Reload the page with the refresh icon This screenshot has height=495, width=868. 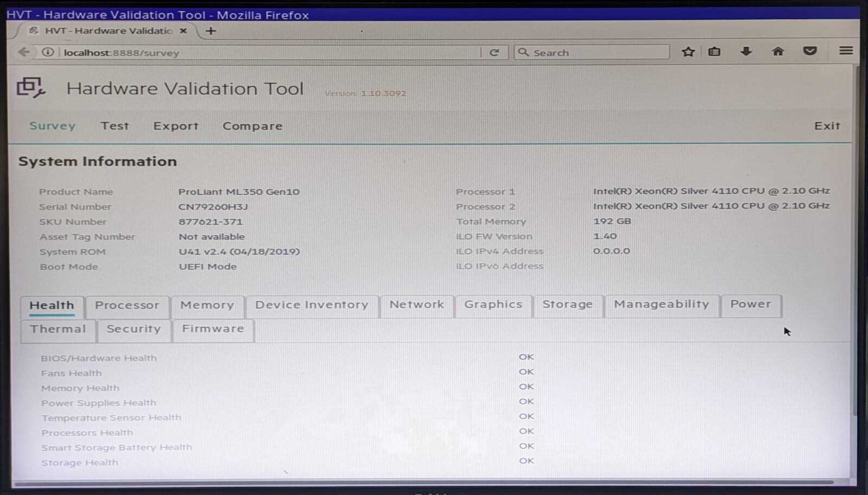pos(494,53)
